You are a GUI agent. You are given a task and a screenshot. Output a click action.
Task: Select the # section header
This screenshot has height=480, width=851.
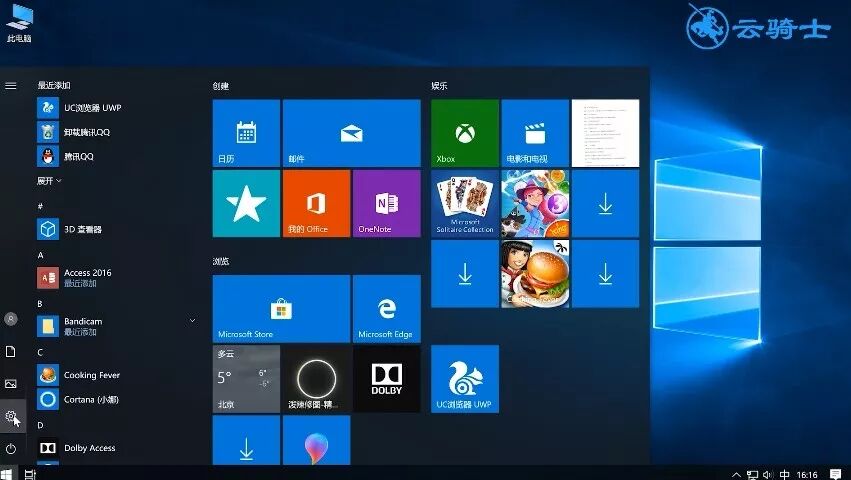(x=40, y=206)
